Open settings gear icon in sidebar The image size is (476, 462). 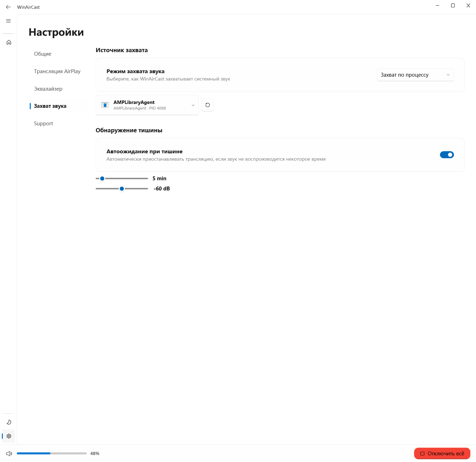(x=9, y=436)
